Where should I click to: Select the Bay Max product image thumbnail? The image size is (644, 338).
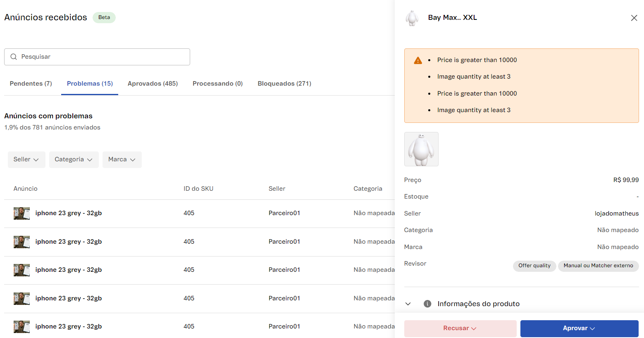(421, 149)
